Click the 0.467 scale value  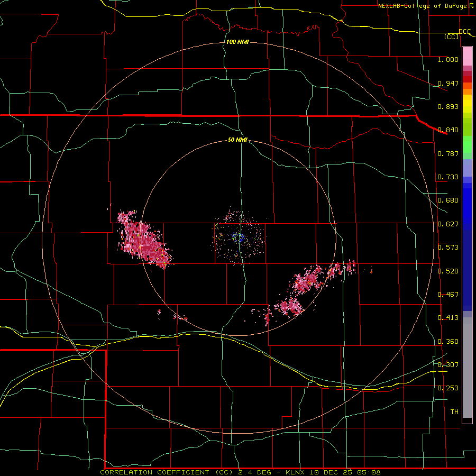448,295
